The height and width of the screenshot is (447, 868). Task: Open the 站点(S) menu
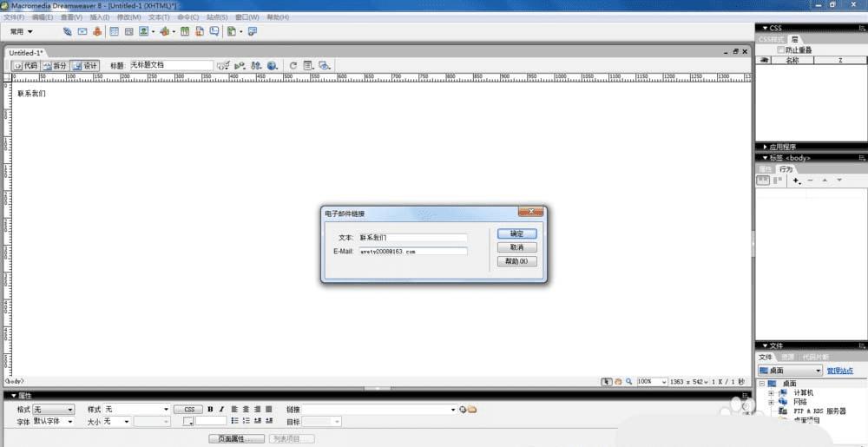(x=217, y=17)
